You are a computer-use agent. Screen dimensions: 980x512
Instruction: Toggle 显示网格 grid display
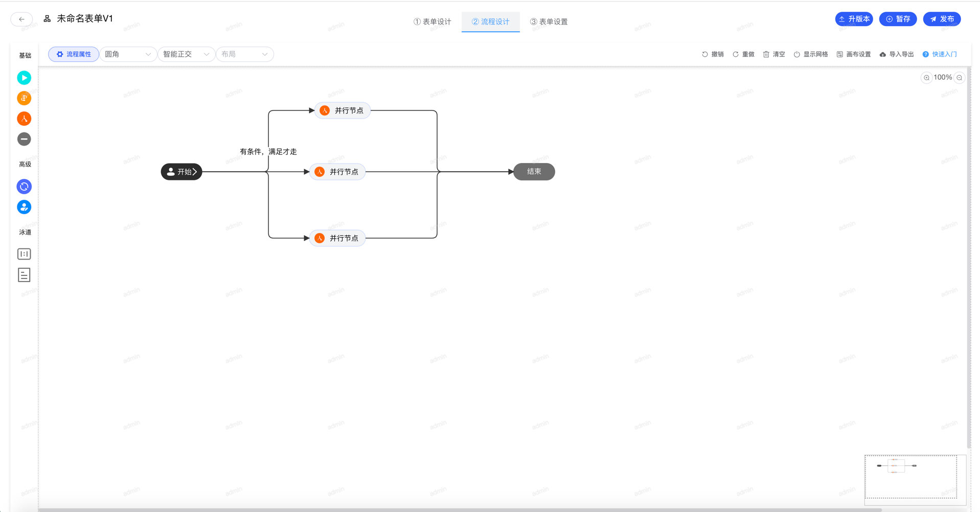click(811, 54)
